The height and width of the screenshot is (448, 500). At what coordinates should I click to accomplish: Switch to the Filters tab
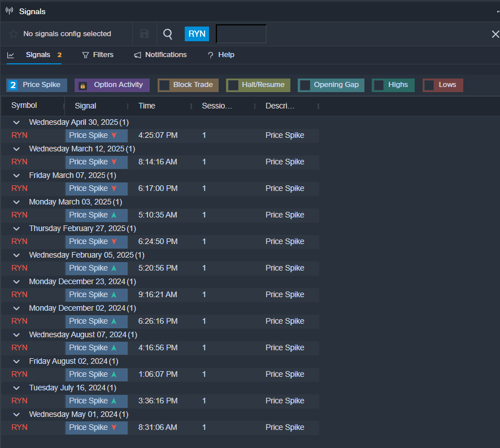point(98,55)
